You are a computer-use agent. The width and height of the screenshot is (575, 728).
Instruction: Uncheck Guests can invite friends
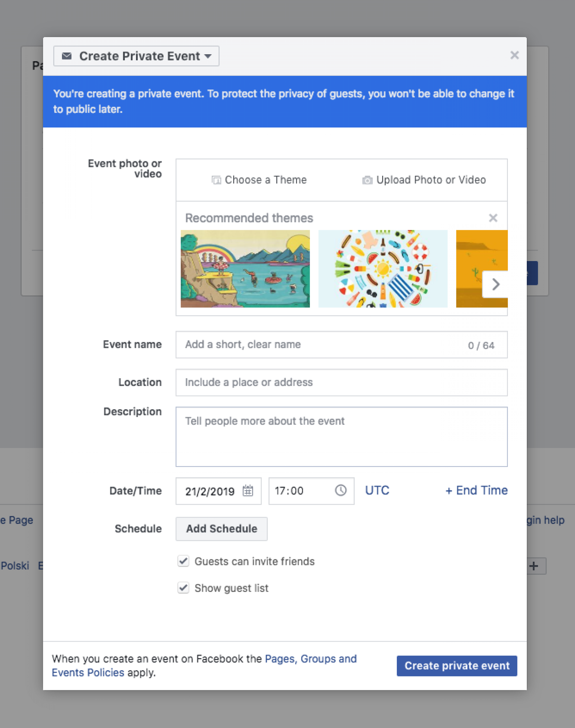coord(183,561)
